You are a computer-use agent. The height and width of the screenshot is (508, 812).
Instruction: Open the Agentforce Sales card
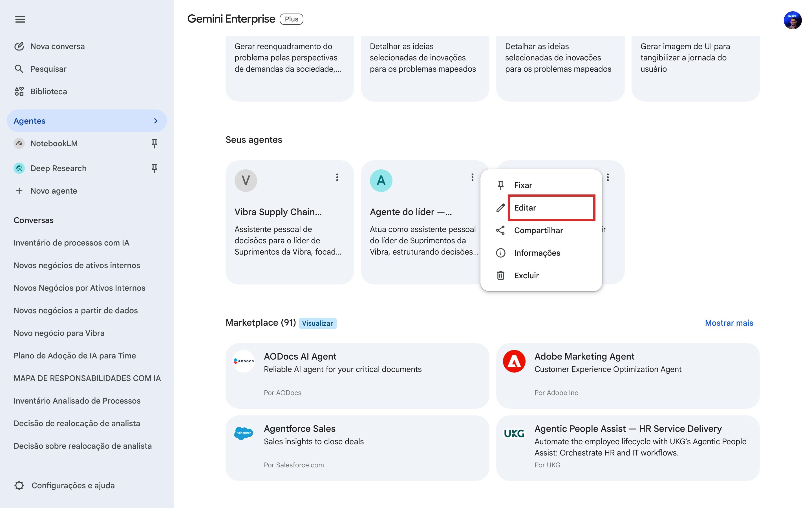click(x=357, y=448)
